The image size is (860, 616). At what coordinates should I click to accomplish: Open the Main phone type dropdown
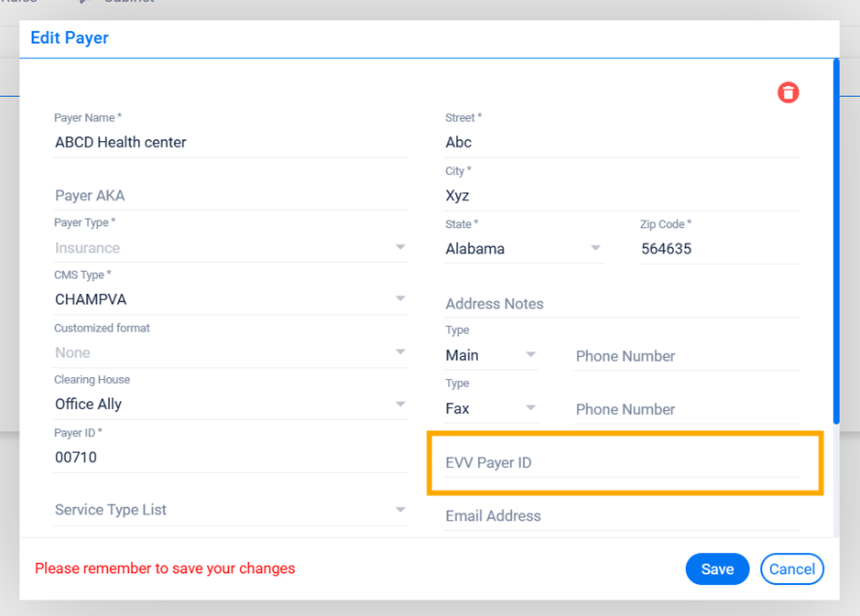pyautogui.click(x=530, y=355)
